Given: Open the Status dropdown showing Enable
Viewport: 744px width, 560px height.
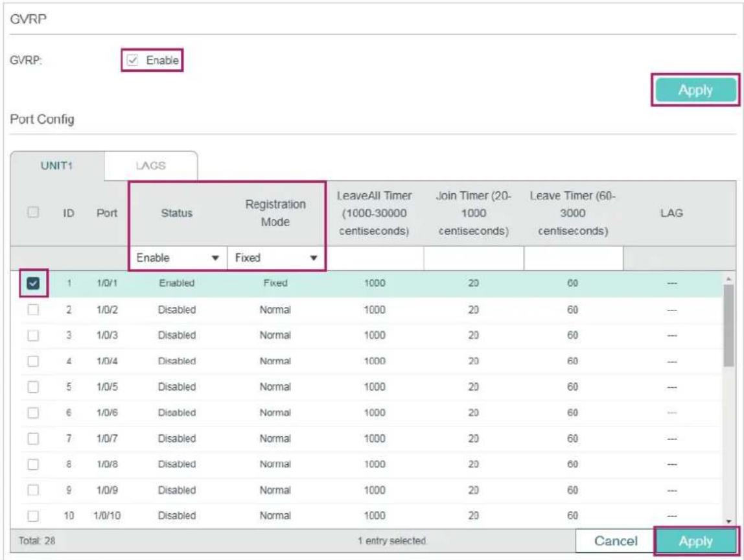Looking at the screenshot, I should (x=178, y=258).
